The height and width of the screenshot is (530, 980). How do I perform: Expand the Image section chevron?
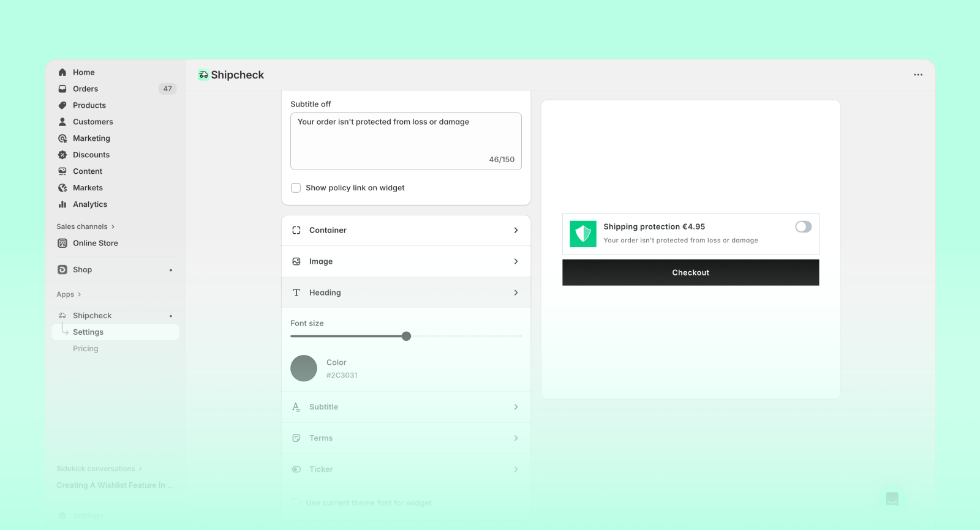(x=516, y=261)
